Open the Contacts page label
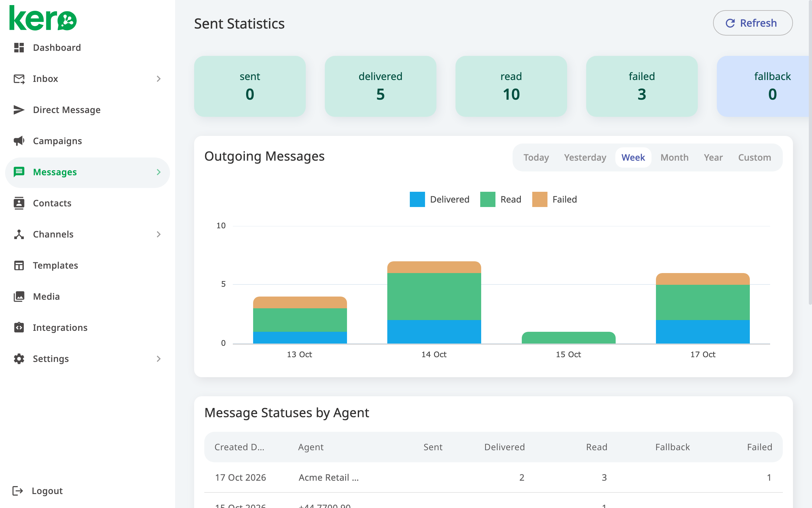Screen dimensions: 812x508 [52, 203]
